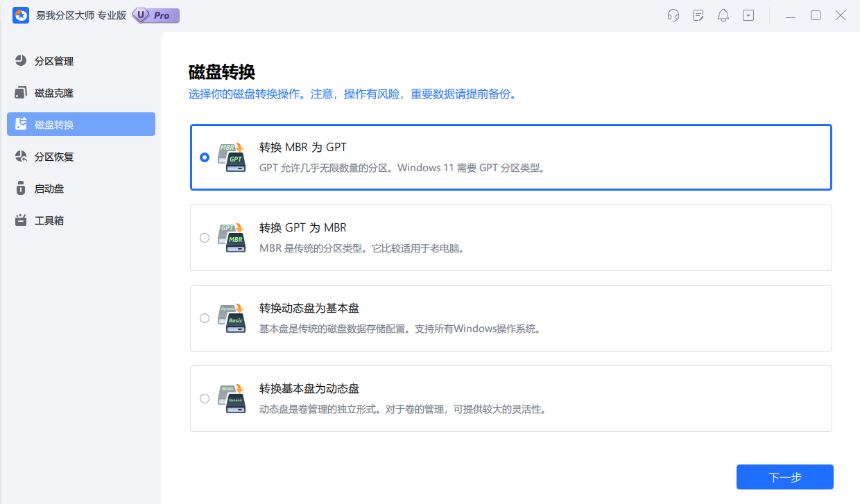Image resolution: width=860 pixels, height=504 pixels.
Task: Click the 转换 MBR 为 GPT option card
Action: [x=510, y=157]
